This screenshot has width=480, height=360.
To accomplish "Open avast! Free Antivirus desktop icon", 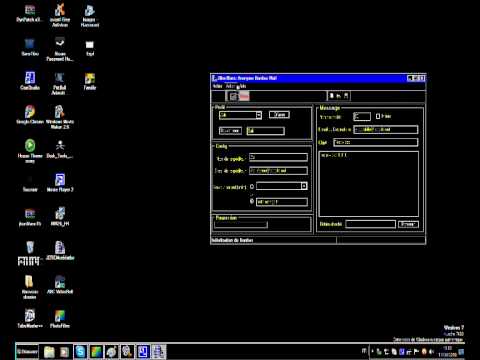I will point(60,15).
